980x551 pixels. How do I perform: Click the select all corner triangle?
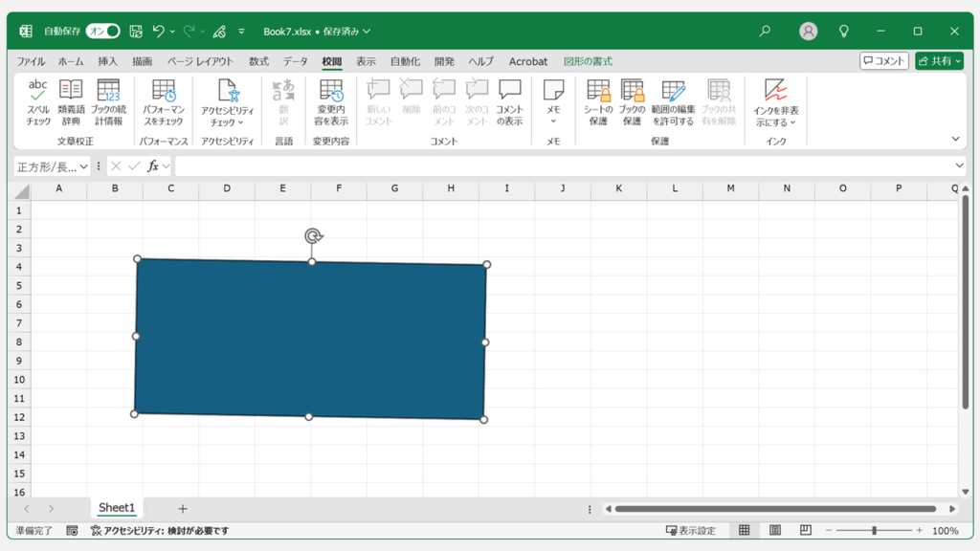(x=22, y=191)
